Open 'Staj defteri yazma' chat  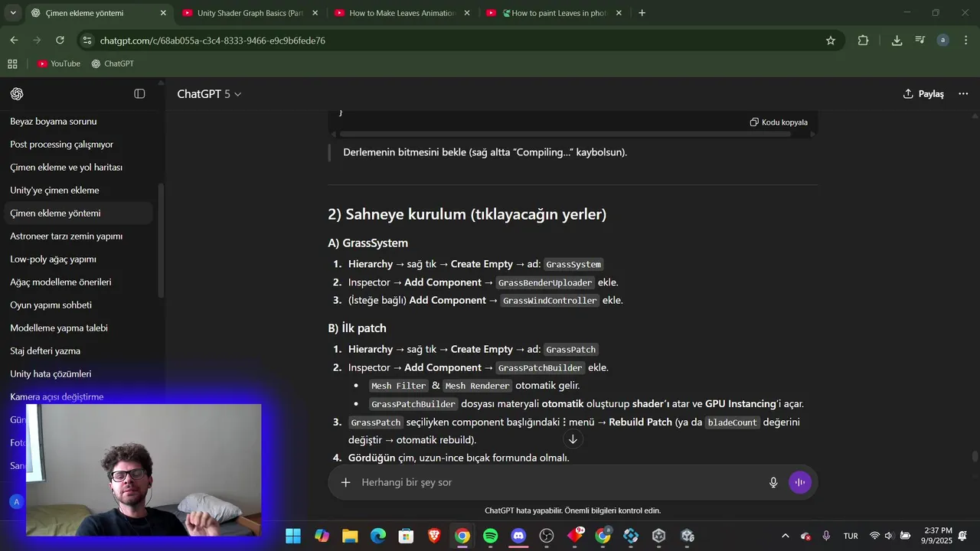click(77, 350)
